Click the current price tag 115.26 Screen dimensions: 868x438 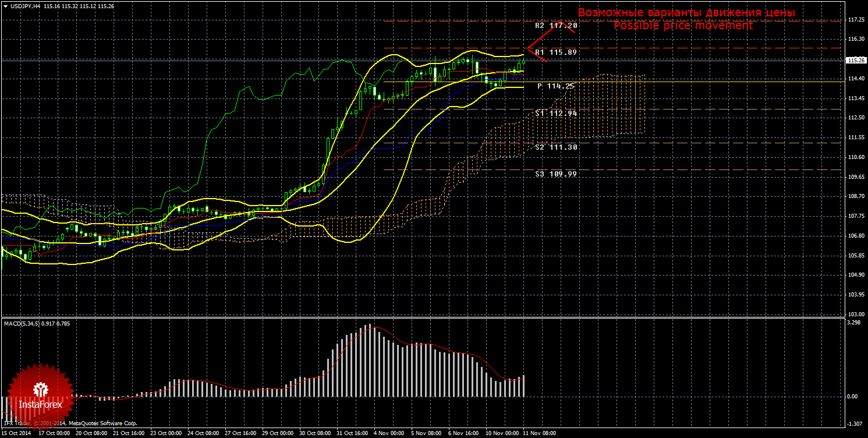[x=855, y=60]
